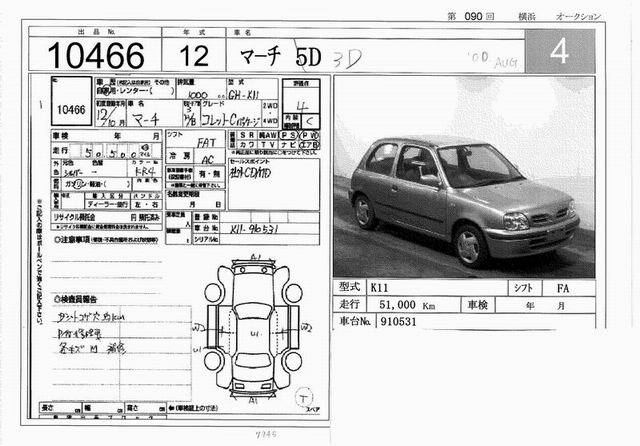This screenshot has height=446, width=640.
Task: Click the printed model value K11
Action: point(380,288)
